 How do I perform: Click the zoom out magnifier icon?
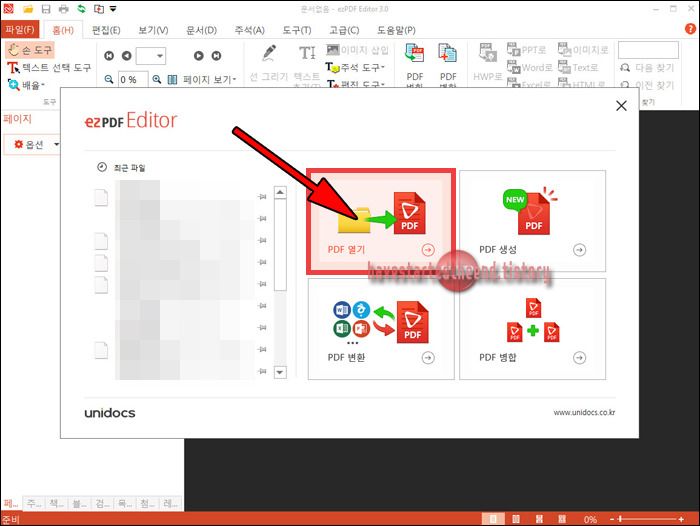pos(109,79)
